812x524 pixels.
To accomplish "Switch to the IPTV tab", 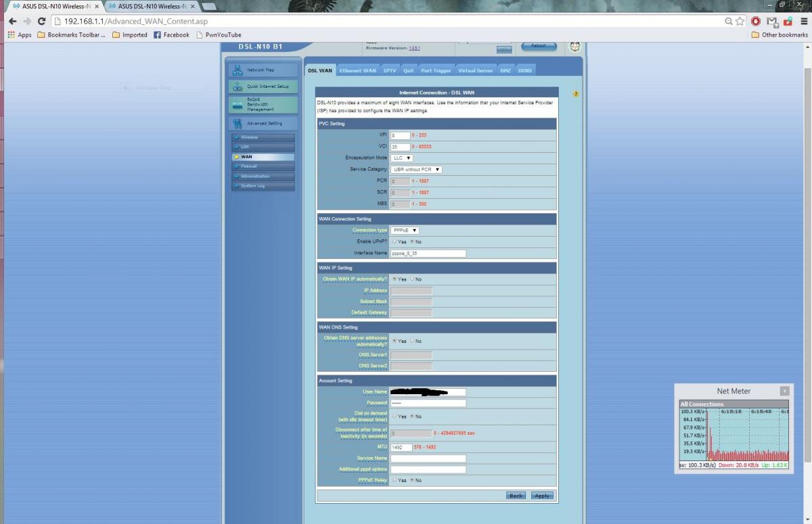I will (x=390, y=70).
